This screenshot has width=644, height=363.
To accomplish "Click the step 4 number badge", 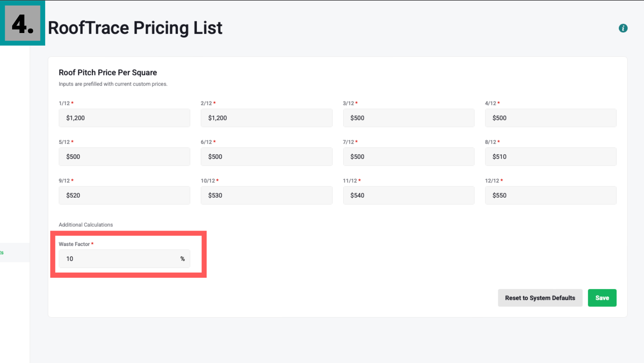I will click(x=22, y=23).
